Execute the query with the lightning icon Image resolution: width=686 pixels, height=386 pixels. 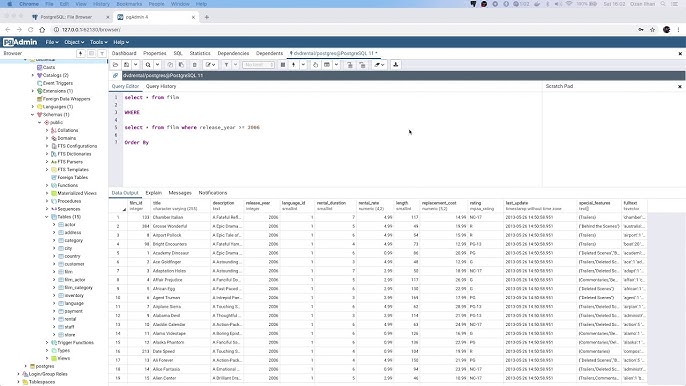click(x=294, y=65)
